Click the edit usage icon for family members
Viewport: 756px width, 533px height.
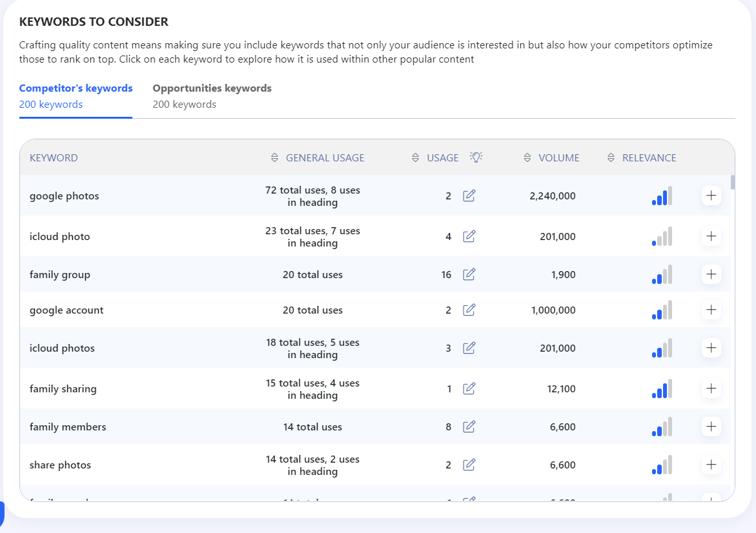coord(469,426)
